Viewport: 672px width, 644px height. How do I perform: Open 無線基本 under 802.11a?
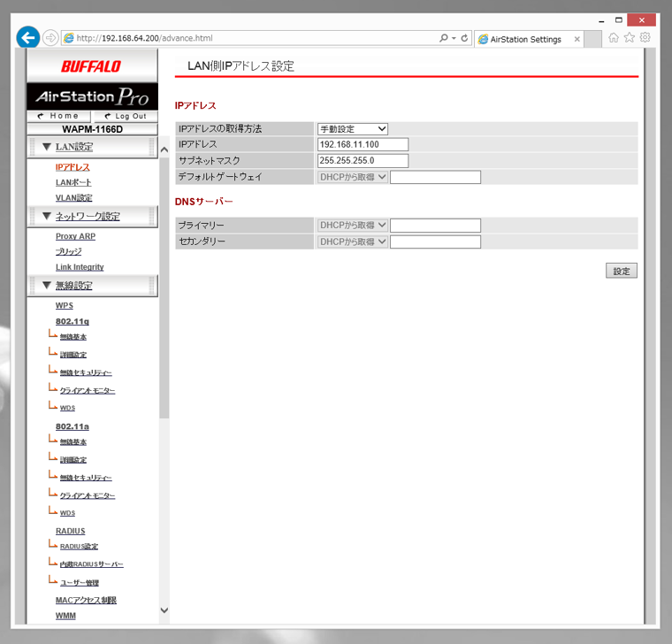click(73, 442)
